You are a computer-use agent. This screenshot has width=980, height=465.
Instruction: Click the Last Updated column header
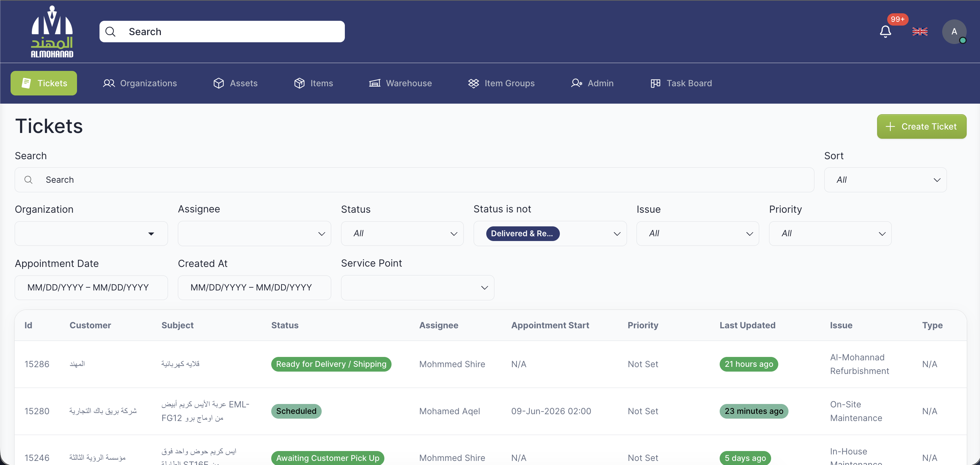747,325
